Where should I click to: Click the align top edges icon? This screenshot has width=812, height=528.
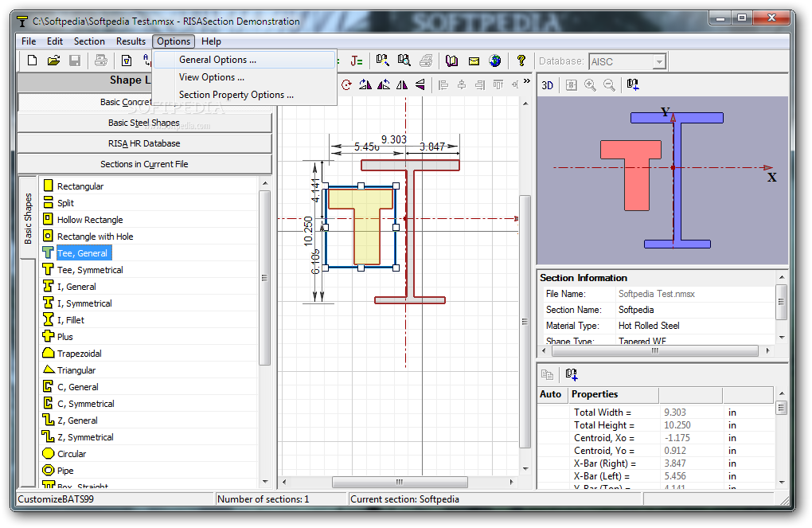click(498, 84)
